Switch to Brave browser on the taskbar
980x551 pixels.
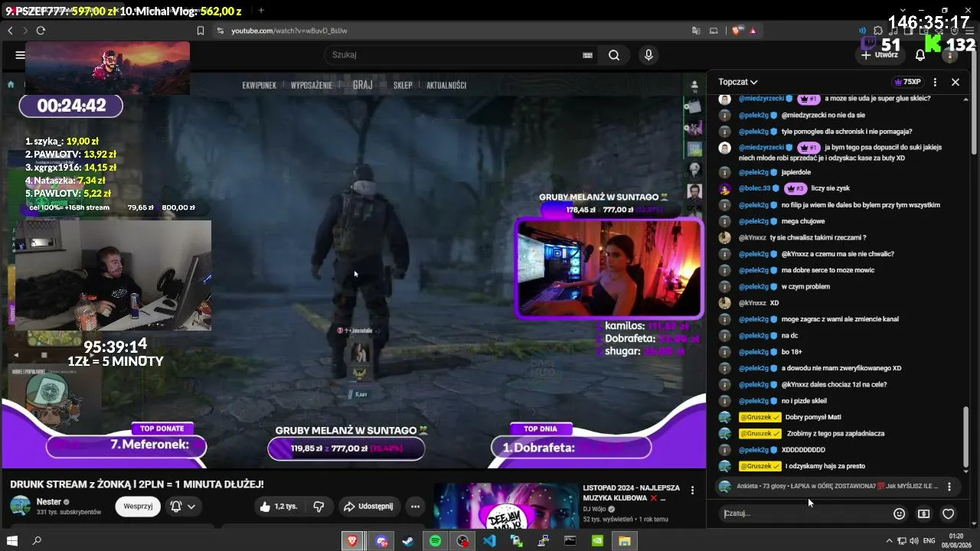coord(352,541)
